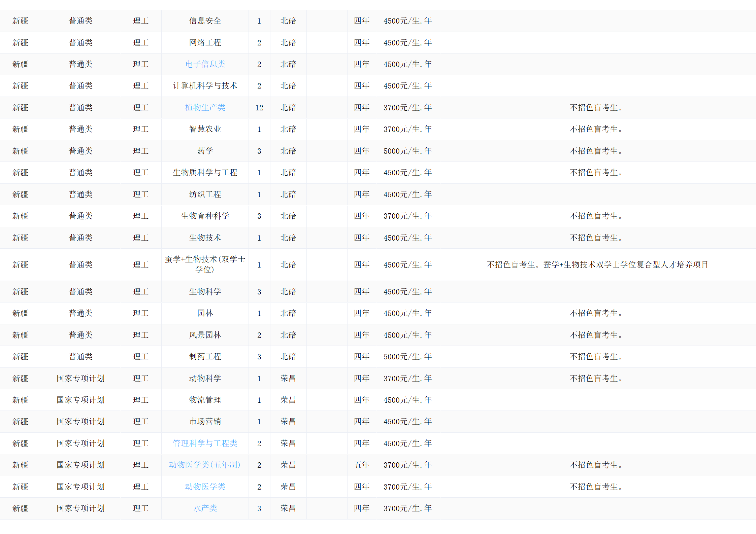756x534 pixels.
Task: Click the 蚕学+生物技术(双学士学位) cell
Action: click(205, 264)
